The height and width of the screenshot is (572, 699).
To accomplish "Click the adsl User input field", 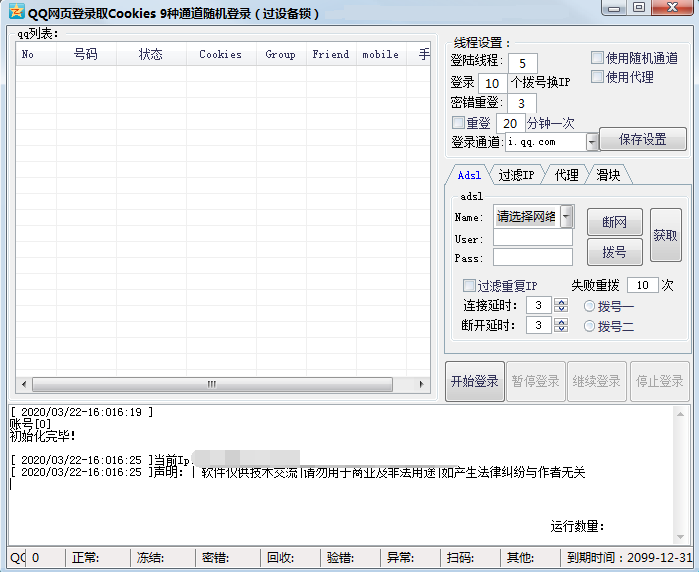I will pyautogui.click(x=533, y=238).
